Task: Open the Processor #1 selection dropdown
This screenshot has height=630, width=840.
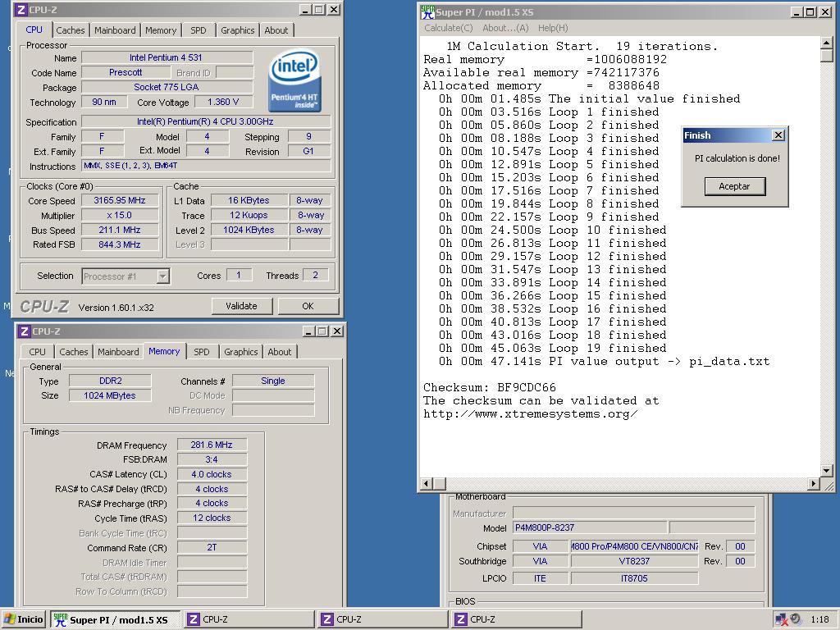Action: (163, 276)
